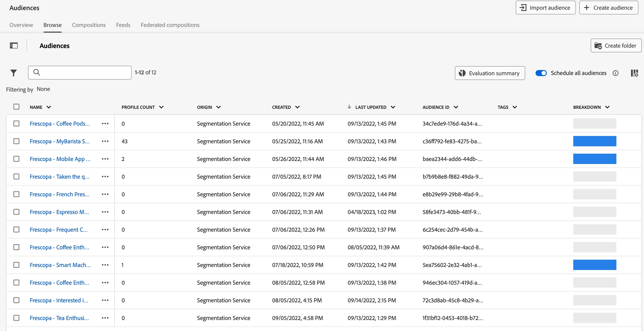This screenshot has height=331, width=644.
Task: Open more actions for Coffee Pods audience
Action: tap(105, 123)
